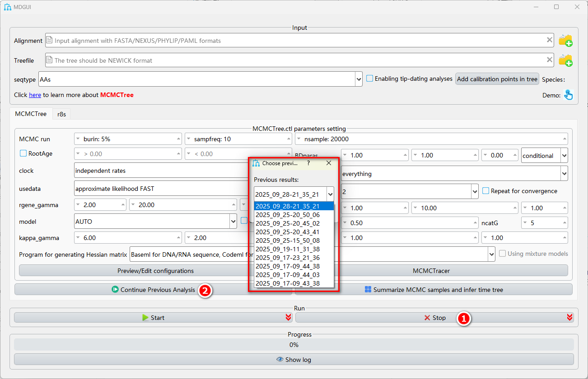This screenshot has height=379, width=588.
Task: Open Stop options red double-chevron
Action: point(569,318)
